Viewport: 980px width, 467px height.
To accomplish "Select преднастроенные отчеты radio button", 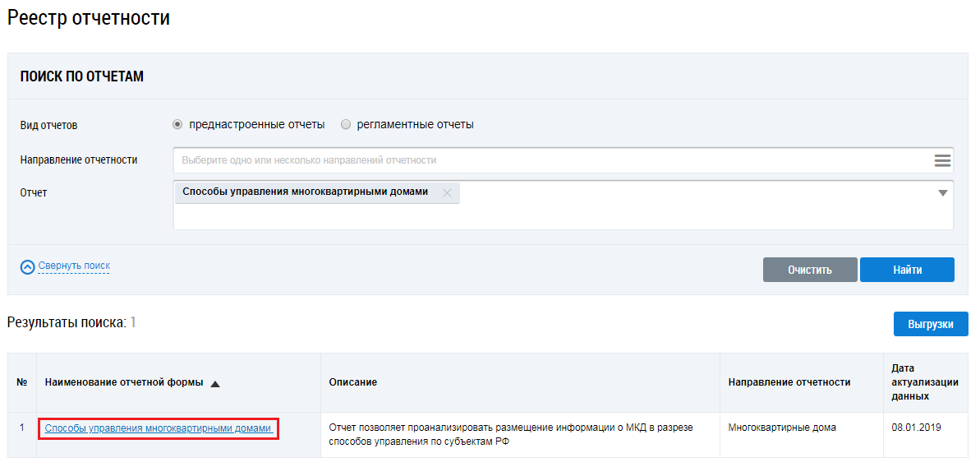I will pos(177,125).
